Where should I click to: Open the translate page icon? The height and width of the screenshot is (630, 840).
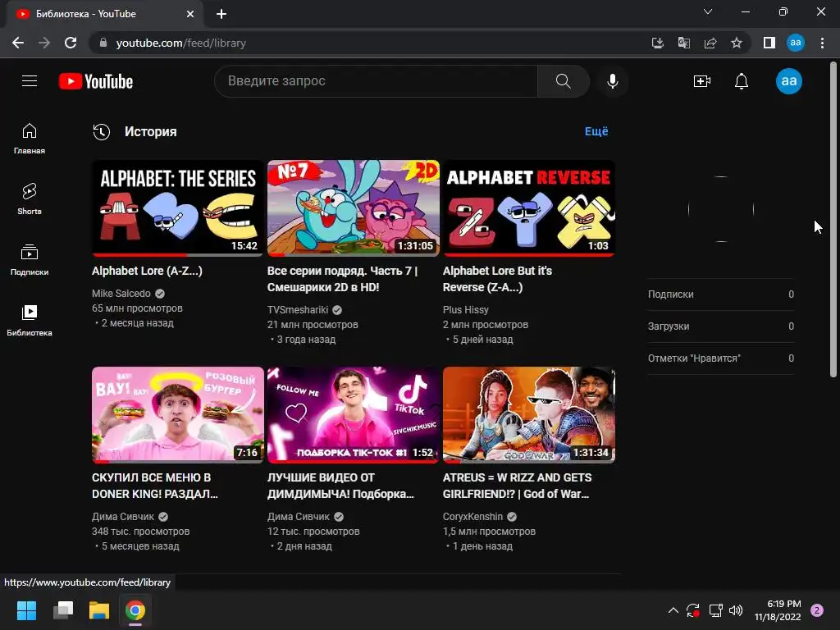[683, 43]
